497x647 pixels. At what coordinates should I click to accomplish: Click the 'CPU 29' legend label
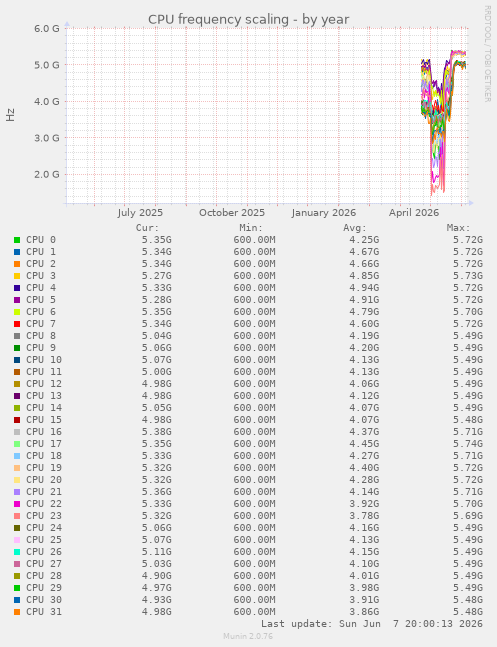click(x=44, y=587)
